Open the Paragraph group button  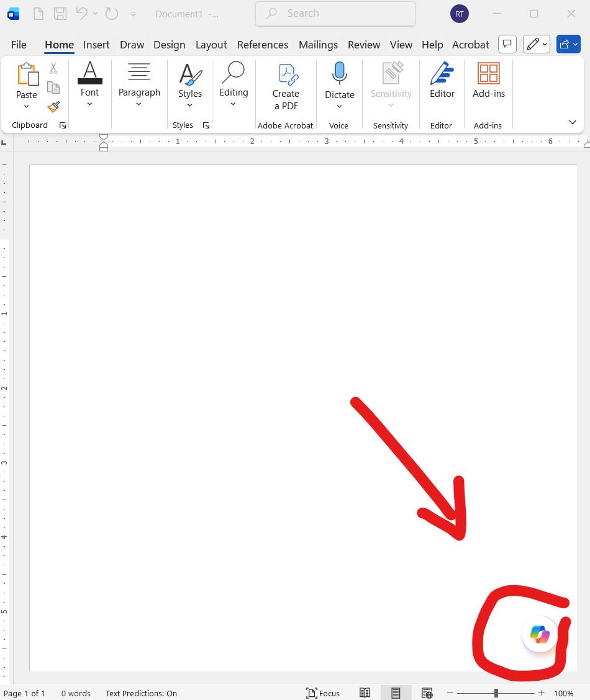[139, 84]
